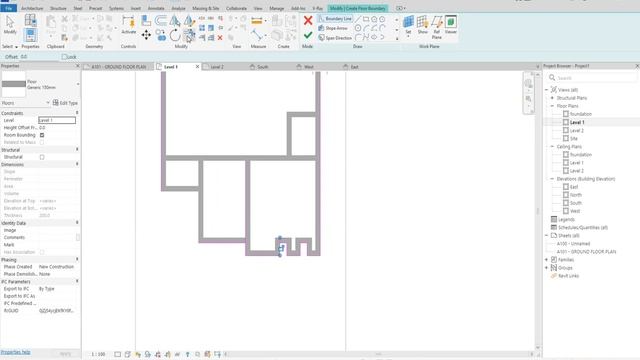
Task: Finish edit mode with green checkmark
Action: [308, 36]
